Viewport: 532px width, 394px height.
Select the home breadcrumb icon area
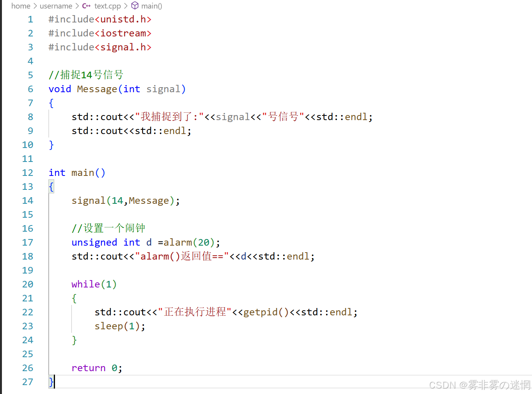(x=21, y=6)
